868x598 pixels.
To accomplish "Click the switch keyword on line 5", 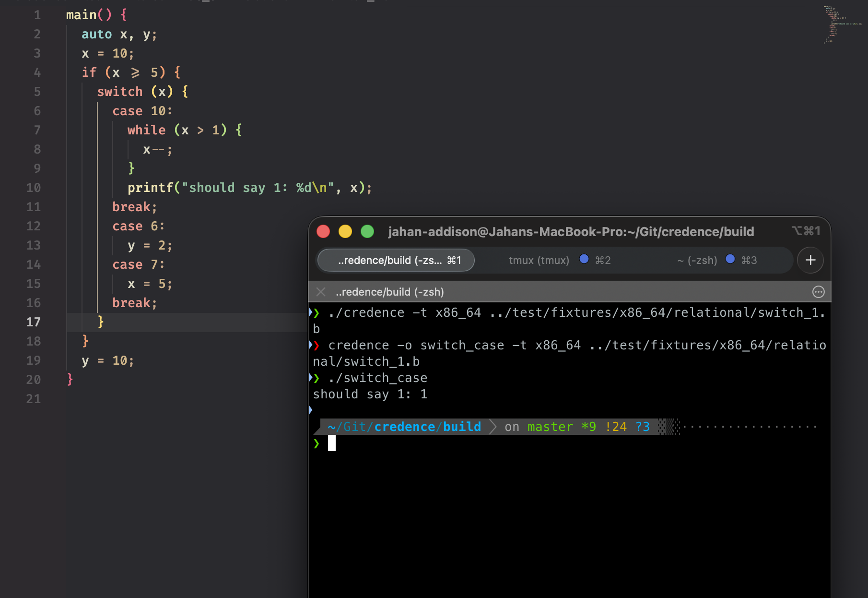I will [x=120, y=92].
